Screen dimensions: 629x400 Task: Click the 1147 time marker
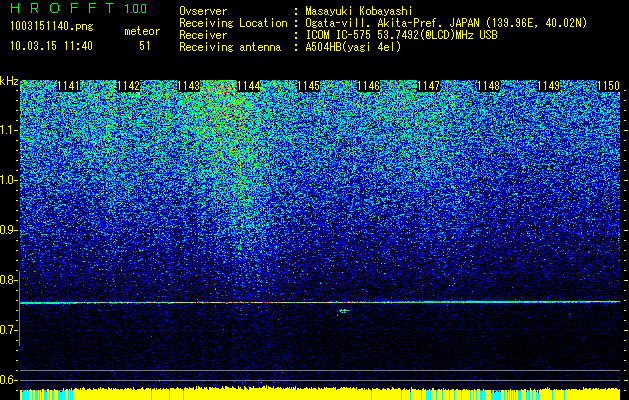point(428,86)
